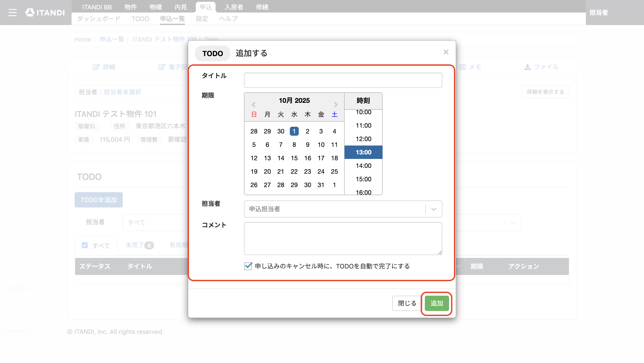Click the 申込一覧 breadcrumb link

112,40
